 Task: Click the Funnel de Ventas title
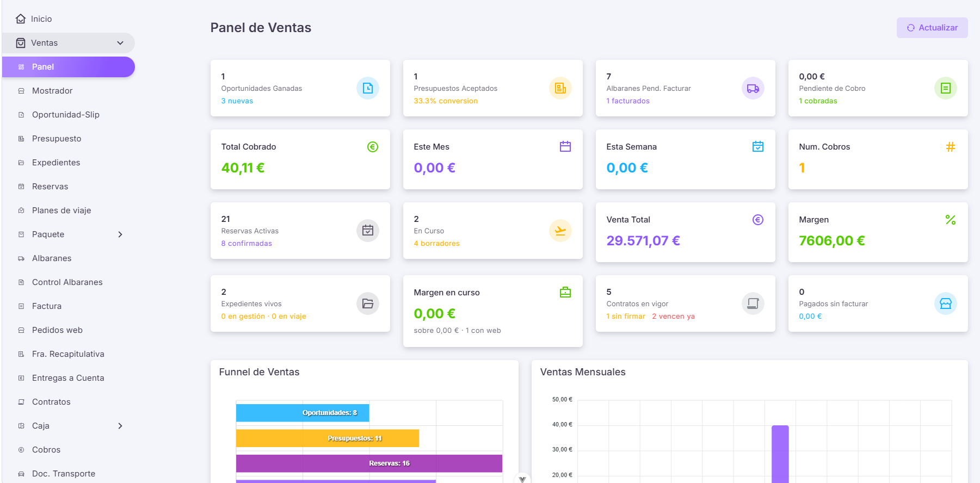(259, 372)
